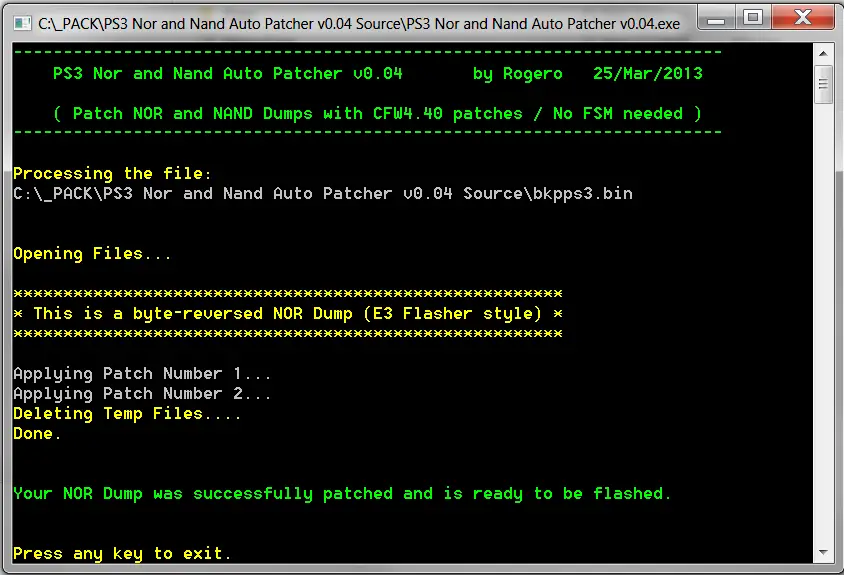
Task: Click the 'Opening Files...' line
Action: 92,254
